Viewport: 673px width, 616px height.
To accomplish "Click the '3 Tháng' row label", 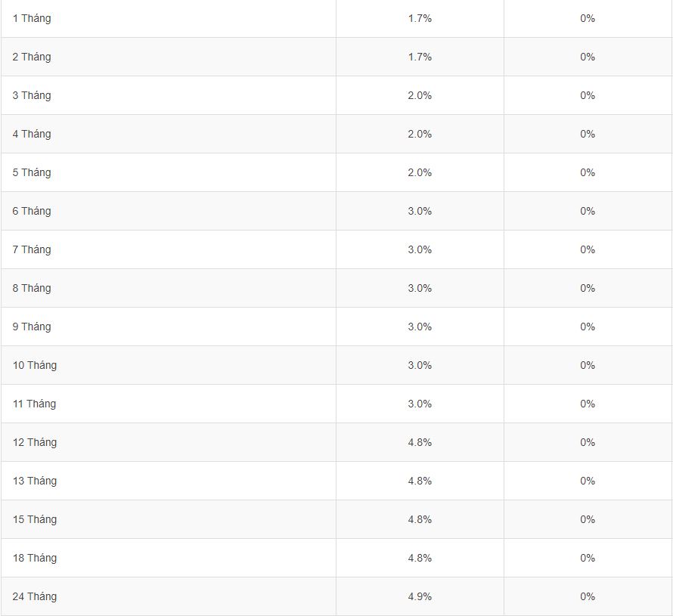I will [32, 95].
